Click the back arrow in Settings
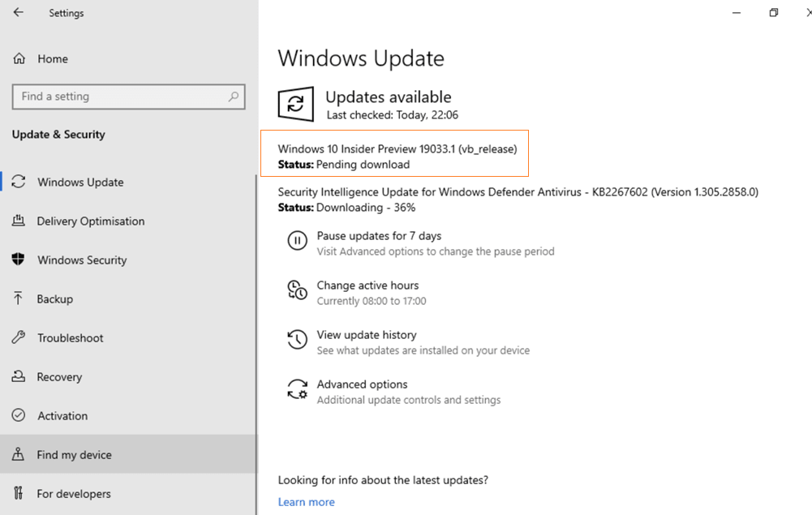This screenshot has height=515, width=812. coord(18,12)
